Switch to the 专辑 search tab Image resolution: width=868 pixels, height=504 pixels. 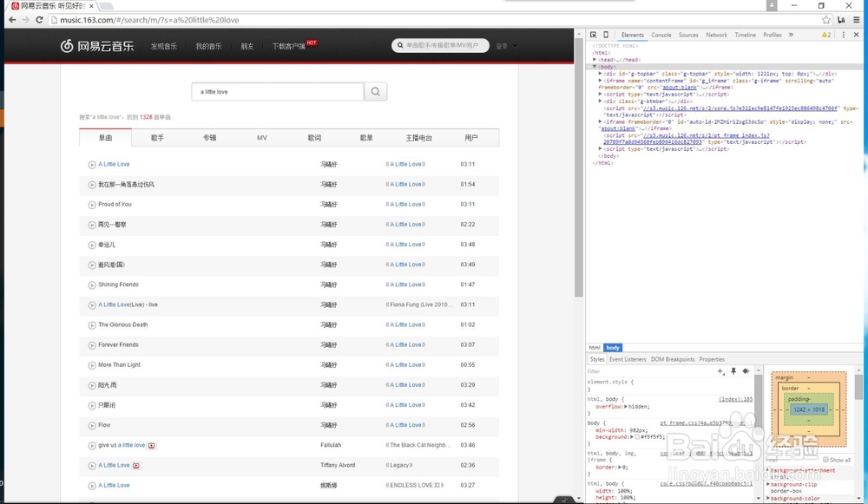[x=210, y=138]
